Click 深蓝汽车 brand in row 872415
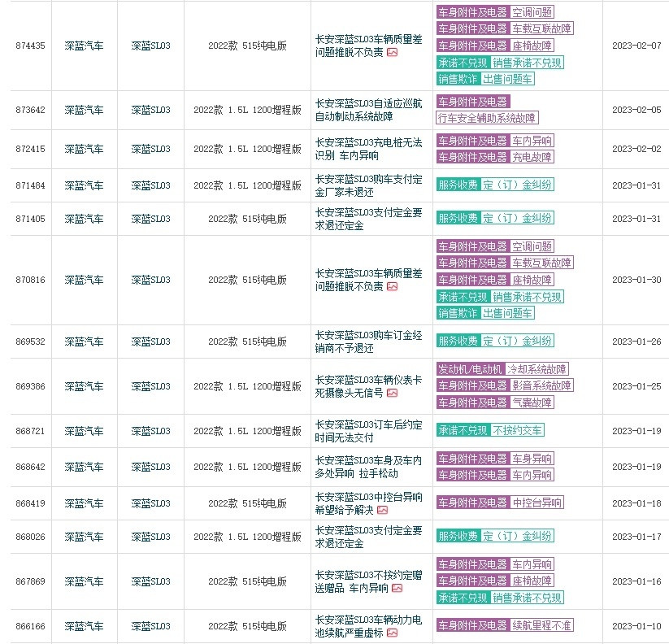 click(x=84, y=149)
